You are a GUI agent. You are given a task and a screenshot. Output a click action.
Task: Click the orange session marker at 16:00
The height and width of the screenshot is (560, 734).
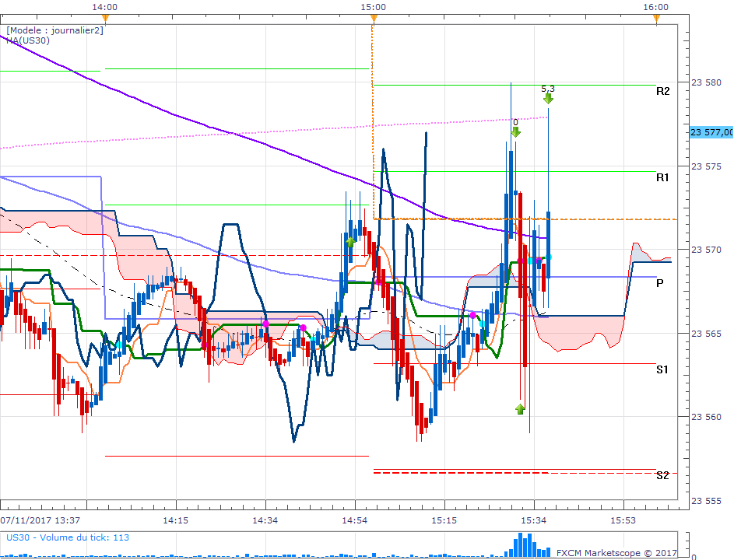656,19
